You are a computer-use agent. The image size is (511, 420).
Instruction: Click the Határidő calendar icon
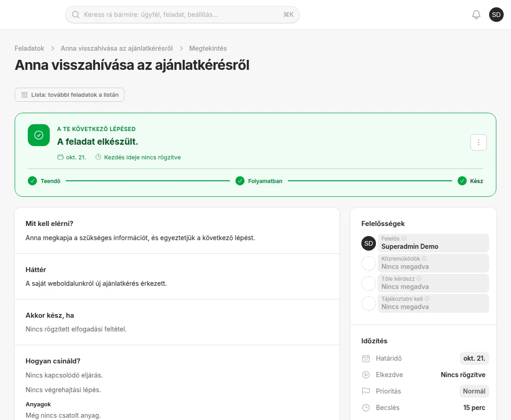click(366, 358)
